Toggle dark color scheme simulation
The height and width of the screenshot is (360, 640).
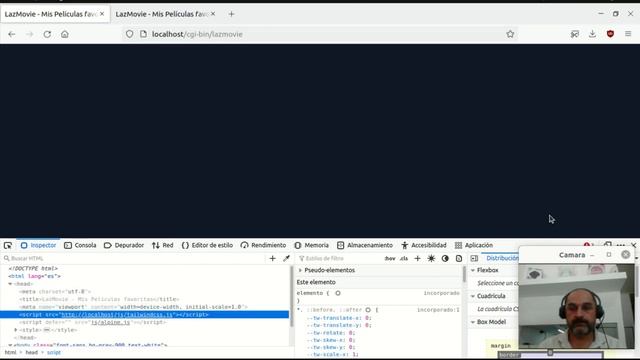tap(445, 258)
